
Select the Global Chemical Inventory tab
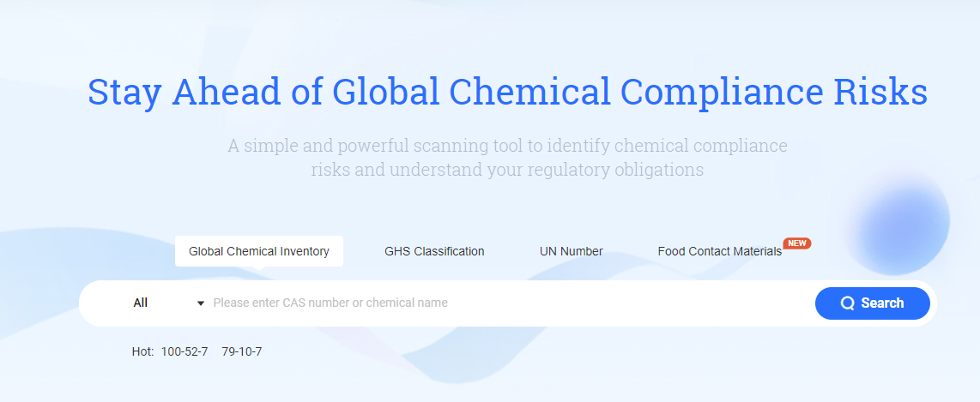tap(259, 251)
